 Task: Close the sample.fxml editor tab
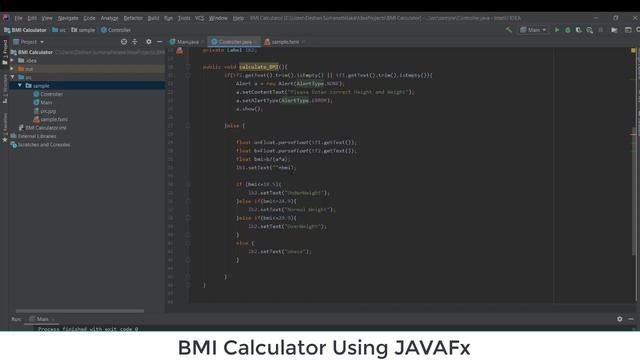pyautogui.click(x=304, y=42)
